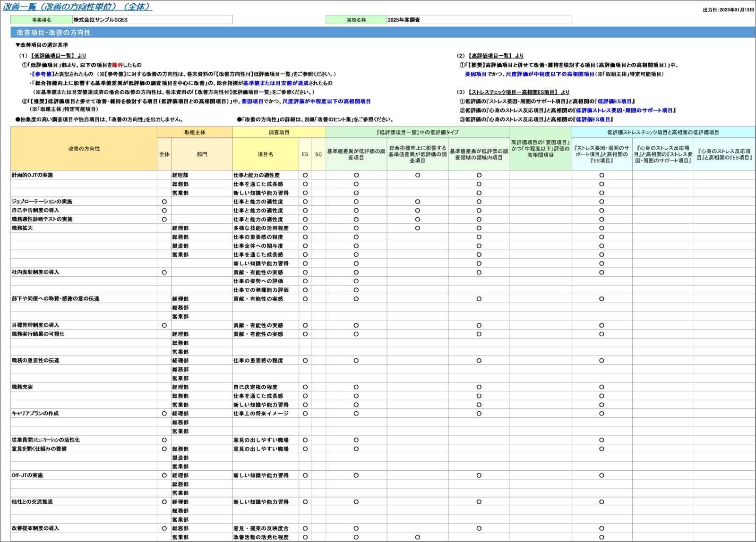Click the 低評価ストレスチェック項目と高相関 header
Screen dimensions: 756x542
coord(663,132)
